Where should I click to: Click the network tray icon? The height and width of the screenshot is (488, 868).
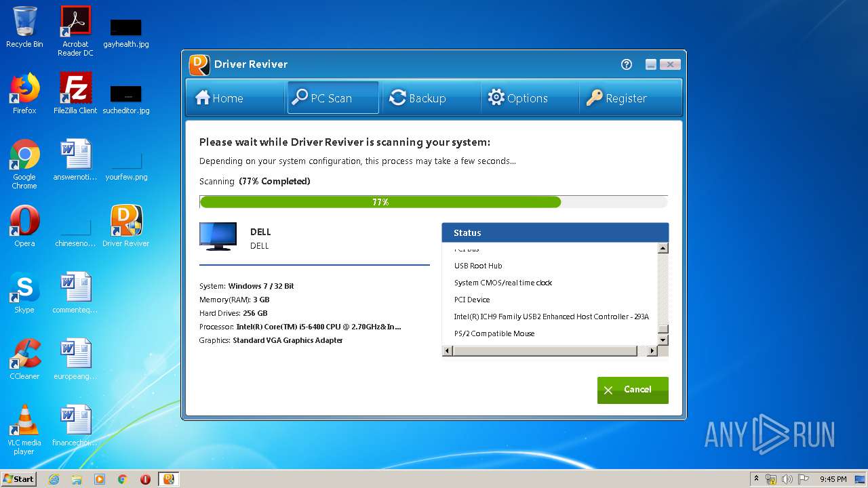(771, 479)
